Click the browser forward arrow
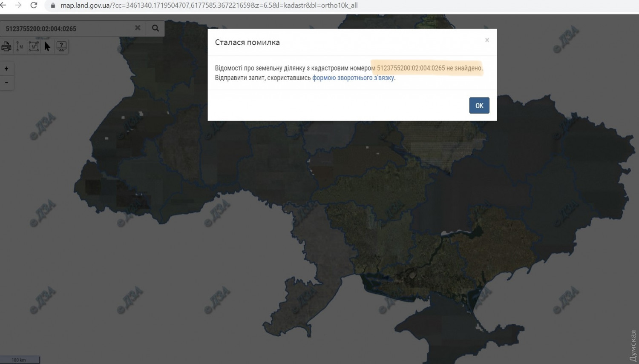The image size is (639, 364). (18, 6)
